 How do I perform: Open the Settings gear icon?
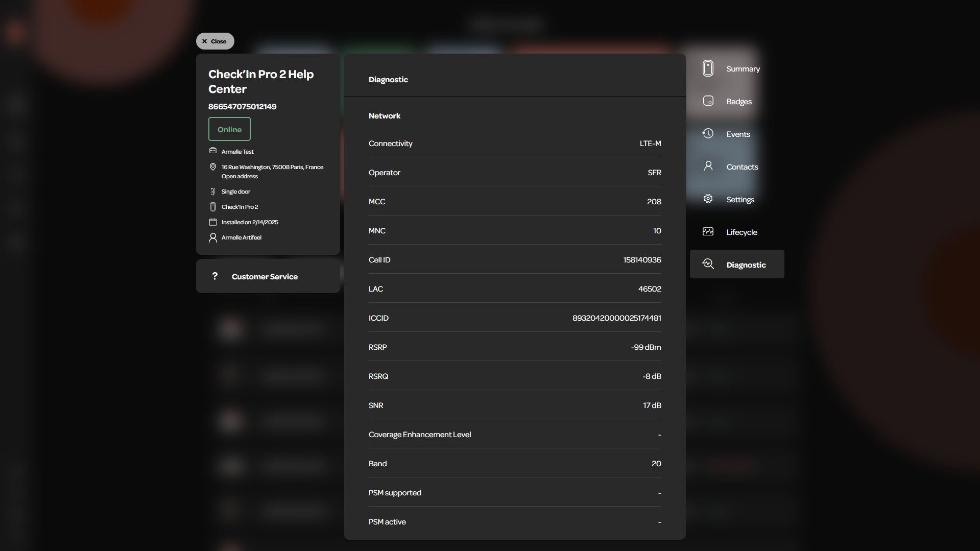[708, 199]
